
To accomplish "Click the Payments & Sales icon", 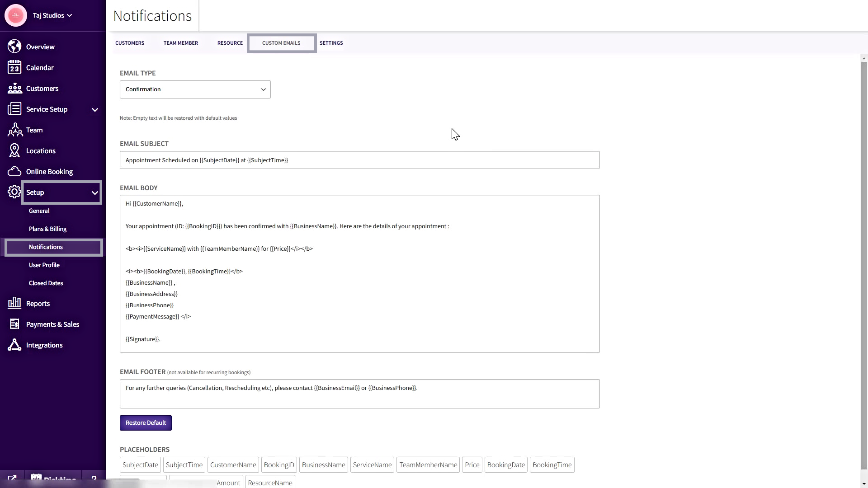I will coord(14,324).
